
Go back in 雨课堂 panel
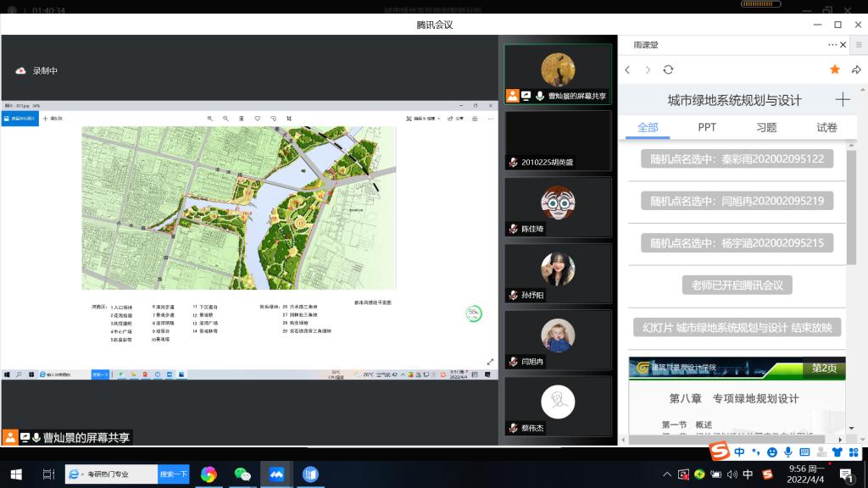(x=628, y=69)
